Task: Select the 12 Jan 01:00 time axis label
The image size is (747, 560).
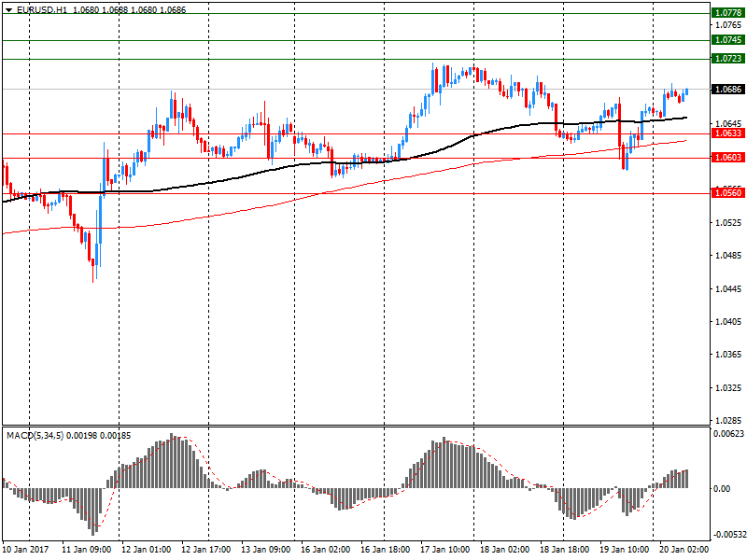Action: tap(147, 550)
